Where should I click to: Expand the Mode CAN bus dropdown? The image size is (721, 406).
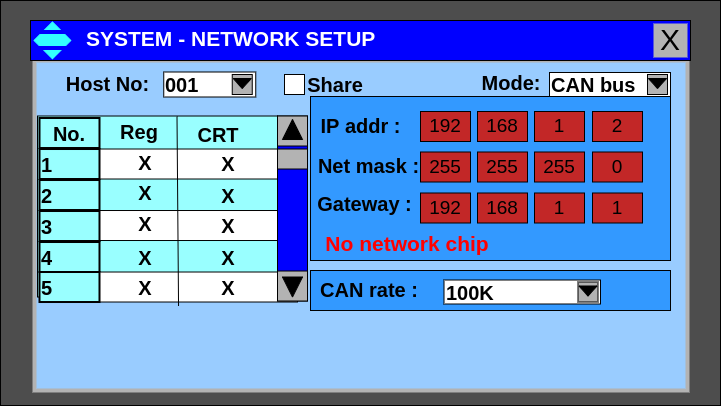(657, 85)
